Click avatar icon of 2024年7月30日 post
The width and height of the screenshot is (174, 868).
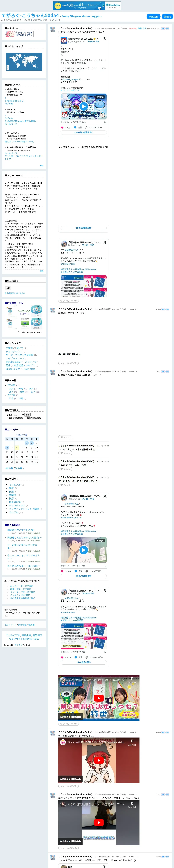(53, 29)
